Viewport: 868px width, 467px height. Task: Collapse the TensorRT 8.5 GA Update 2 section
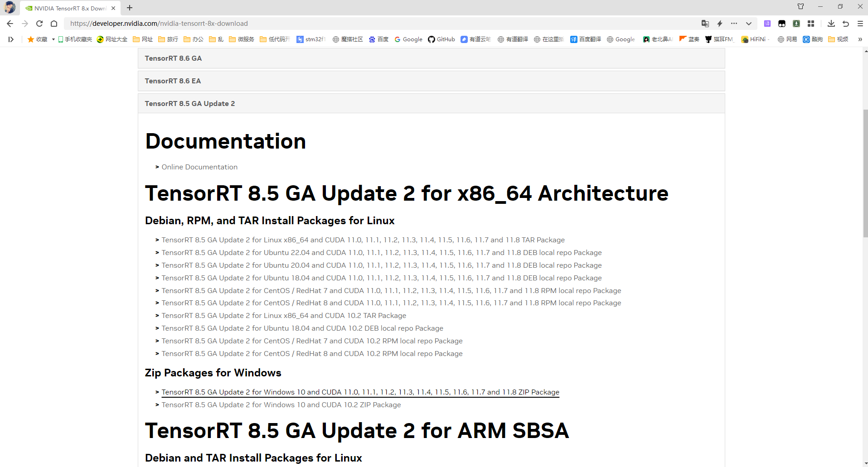(189, 104)
